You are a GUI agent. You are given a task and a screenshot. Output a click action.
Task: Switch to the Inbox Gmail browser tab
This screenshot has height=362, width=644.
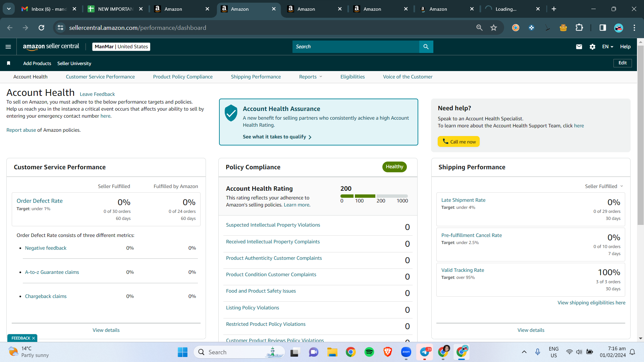pyautogui.click(x=49, y=9)
